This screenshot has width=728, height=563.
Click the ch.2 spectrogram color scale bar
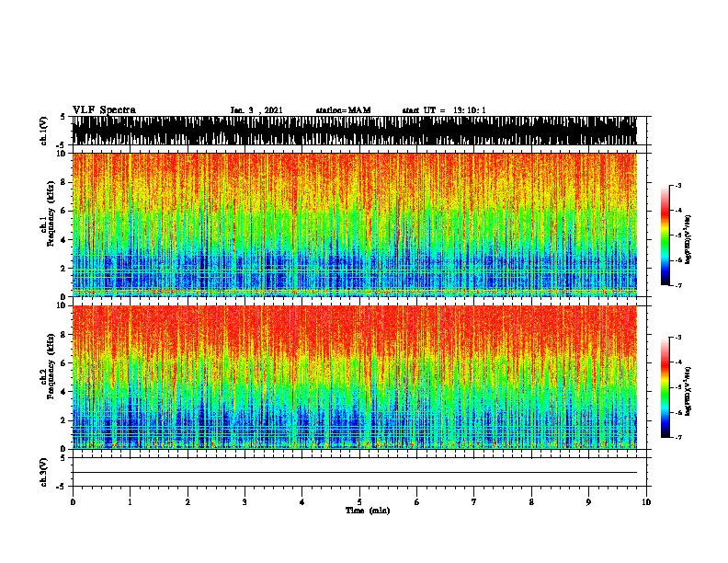[x=665, y=387]
